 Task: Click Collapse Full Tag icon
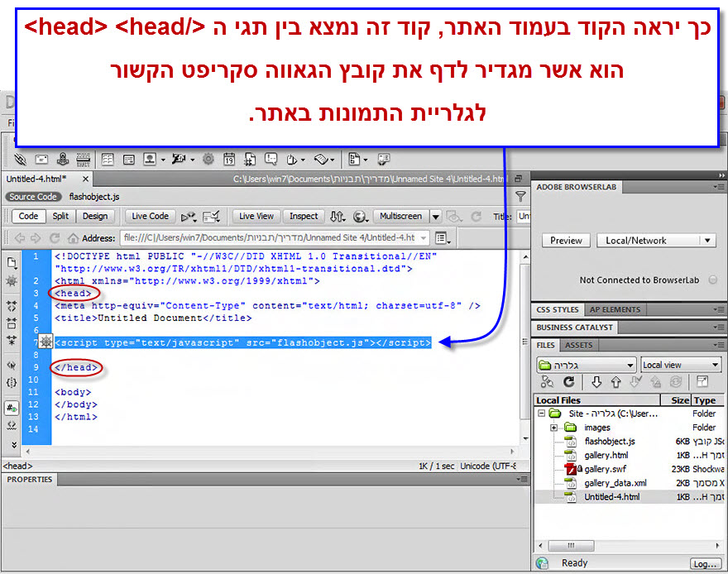pos(12,306)
